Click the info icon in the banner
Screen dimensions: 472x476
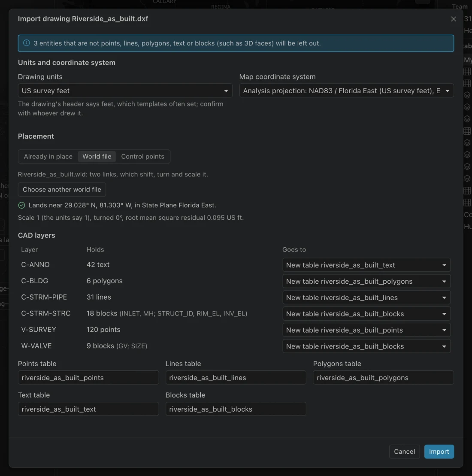point(27,43)
